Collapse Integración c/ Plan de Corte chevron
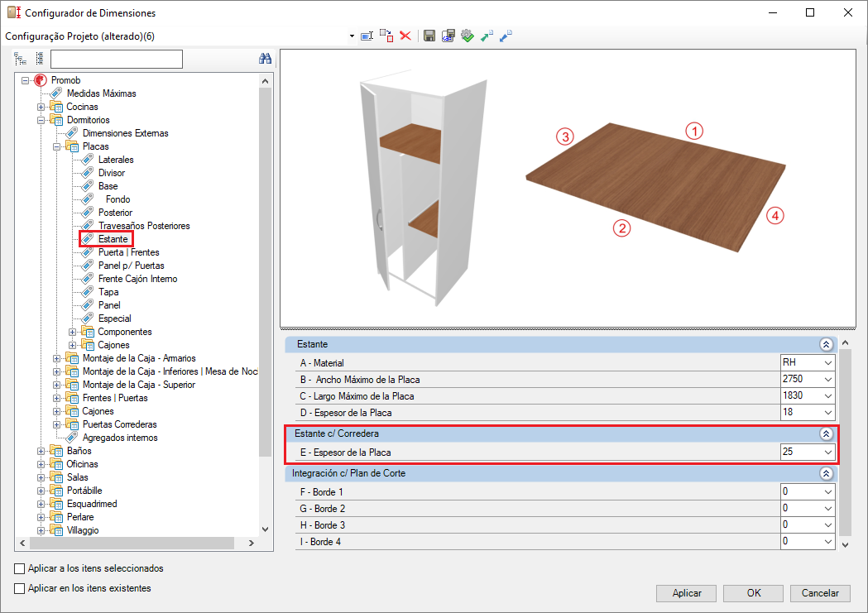Image resolution: width=868 pixels, height=613 pixels. coord(826,473)
